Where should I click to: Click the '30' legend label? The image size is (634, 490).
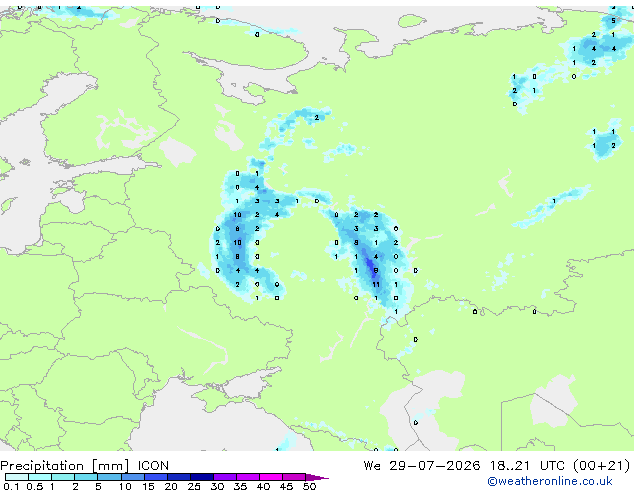(x=217, y=486)
